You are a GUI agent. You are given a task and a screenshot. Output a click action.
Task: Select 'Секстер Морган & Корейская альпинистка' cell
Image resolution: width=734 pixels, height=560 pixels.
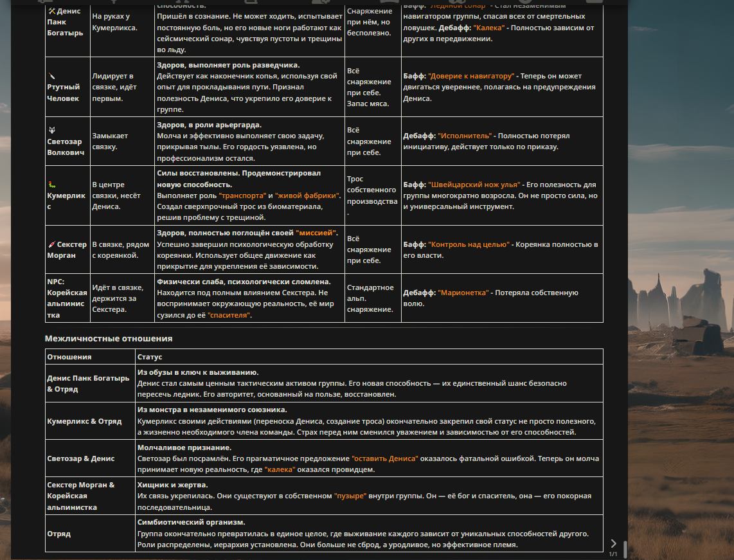tap(90, 496)
